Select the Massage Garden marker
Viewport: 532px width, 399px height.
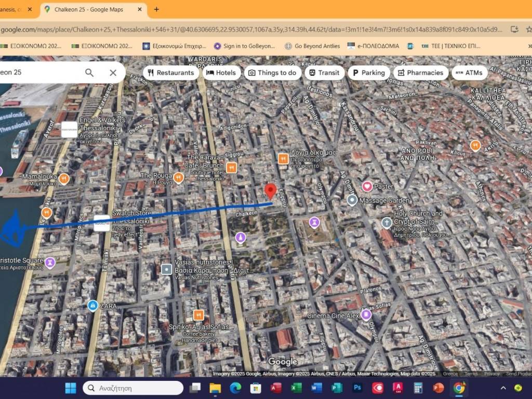352,200
